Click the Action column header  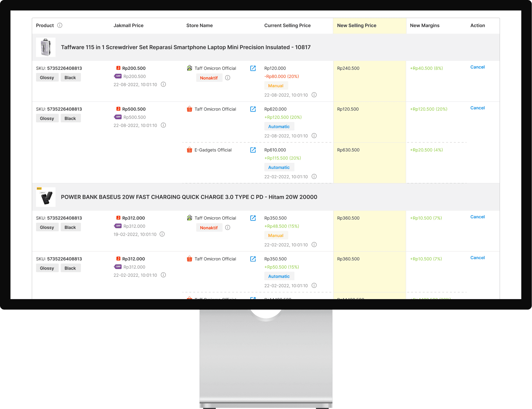pos(477,25)
